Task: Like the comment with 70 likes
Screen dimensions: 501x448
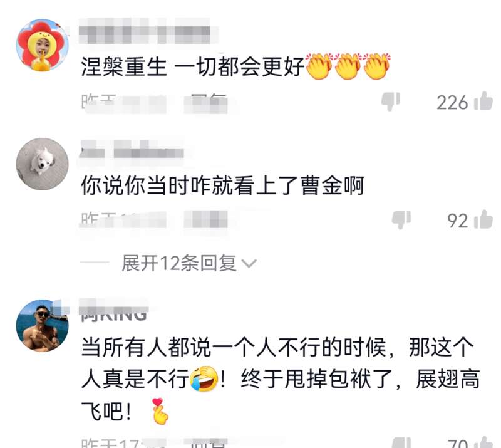Action: point(483,443)
